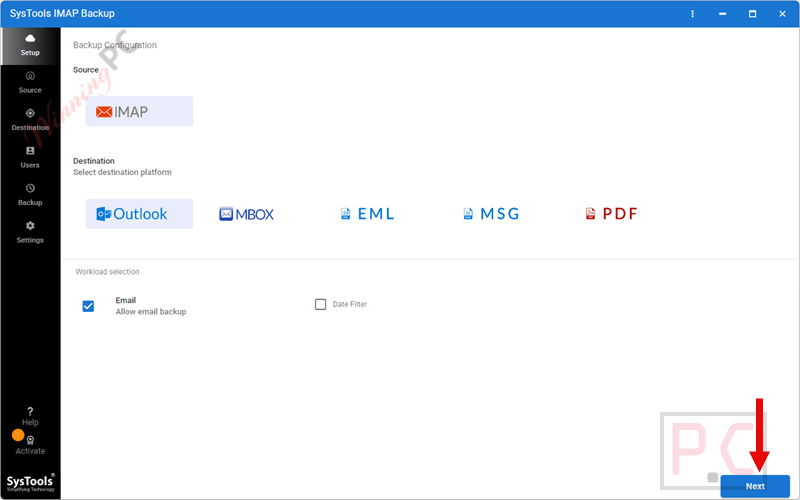Click the SysTools logo

click(x=30, y=483)
